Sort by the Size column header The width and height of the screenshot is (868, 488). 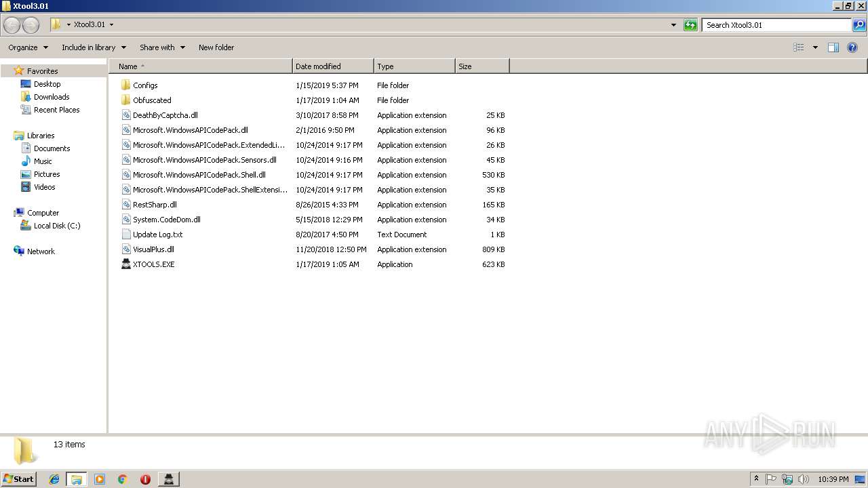pyautogui.click(x=482, y=66)
